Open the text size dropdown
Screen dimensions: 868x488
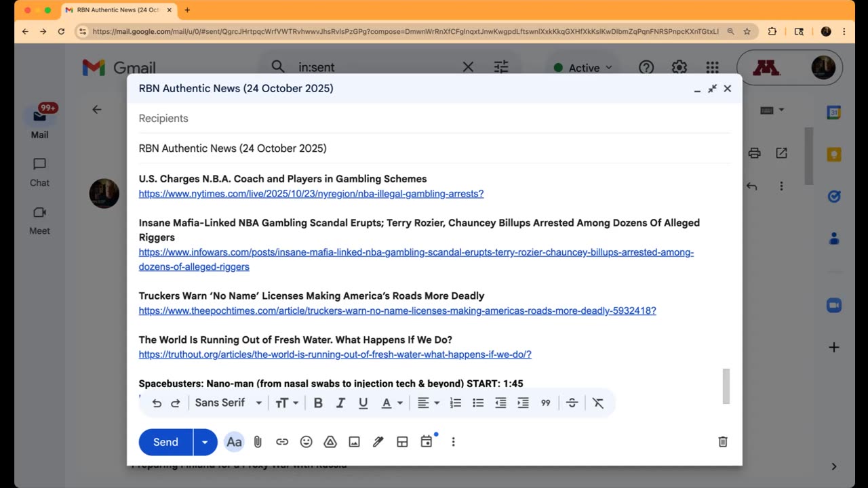(x=287, y=403)
